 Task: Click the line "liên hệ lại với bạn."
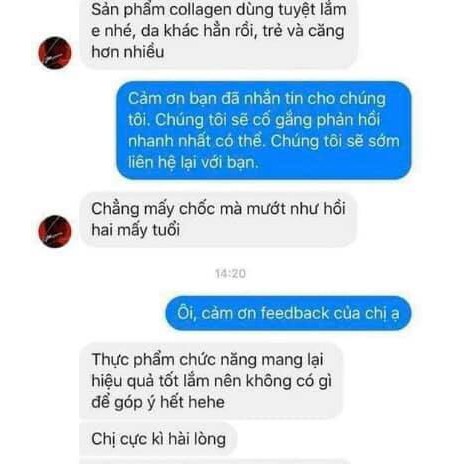click(193, 162)
